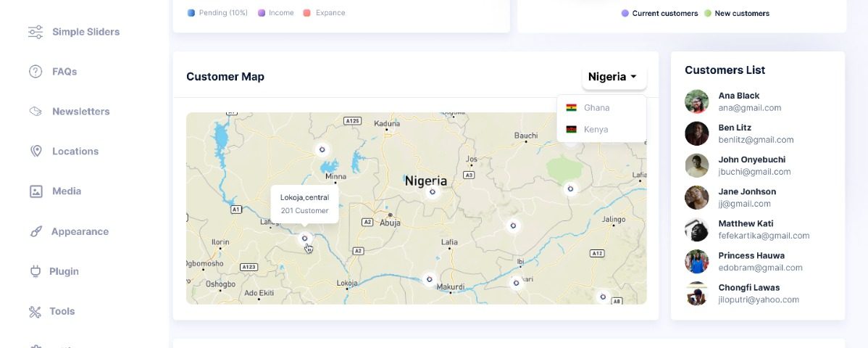Image resolution: width=868 pixels, height=348 pixels.
Task: Click the email benlitz@gmail.com
Action: 756,140
